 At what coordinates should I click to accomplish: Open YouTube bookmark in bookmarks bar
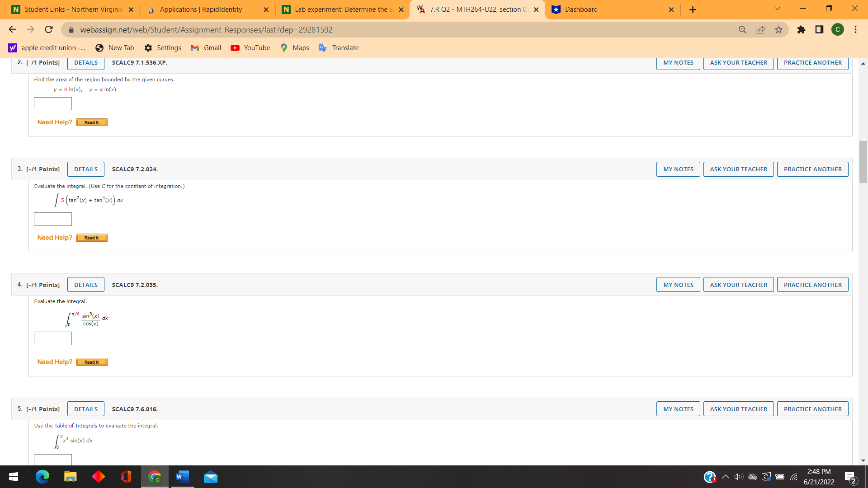[x=250, y=48]
